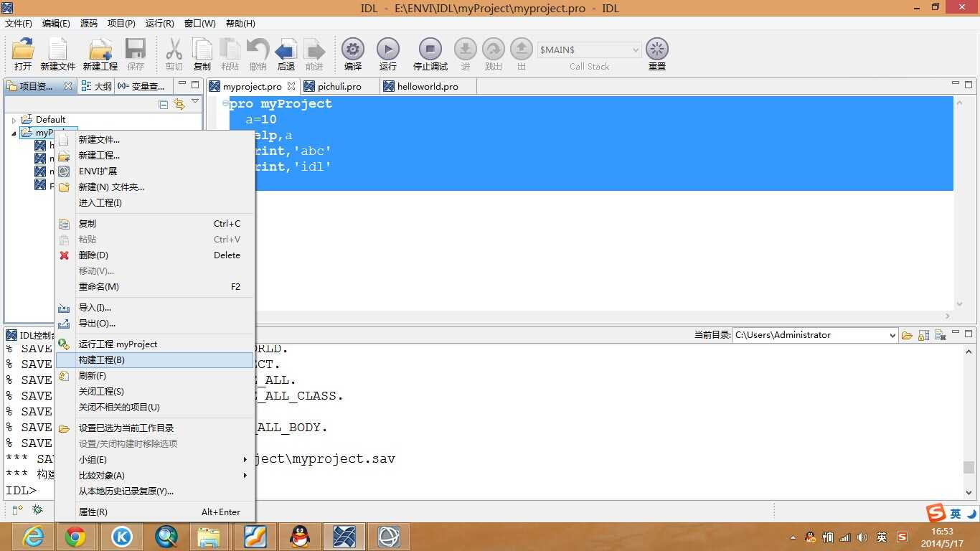
Task: Click the 停止调试 stop icon
Action: [430, 50]
